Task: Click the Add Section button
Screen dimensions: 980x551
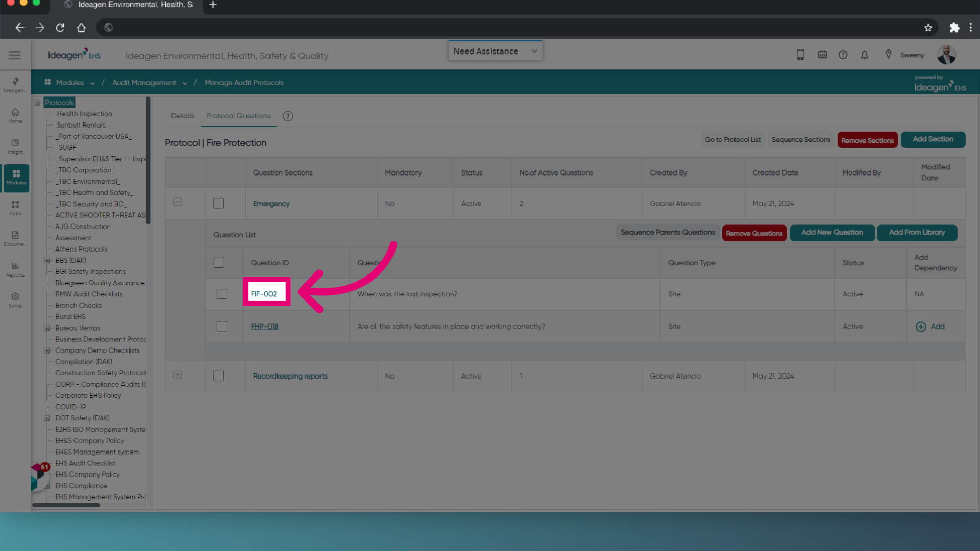Action: point(933,139)
